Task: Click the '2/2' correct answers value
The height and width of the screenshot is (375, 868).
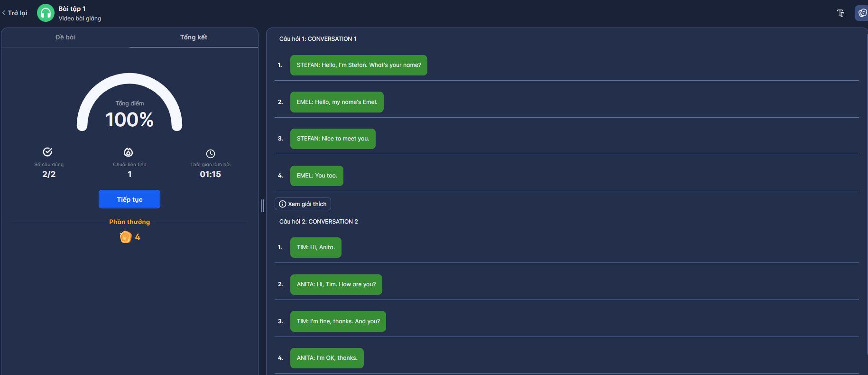Action: [x=49, y=174]
